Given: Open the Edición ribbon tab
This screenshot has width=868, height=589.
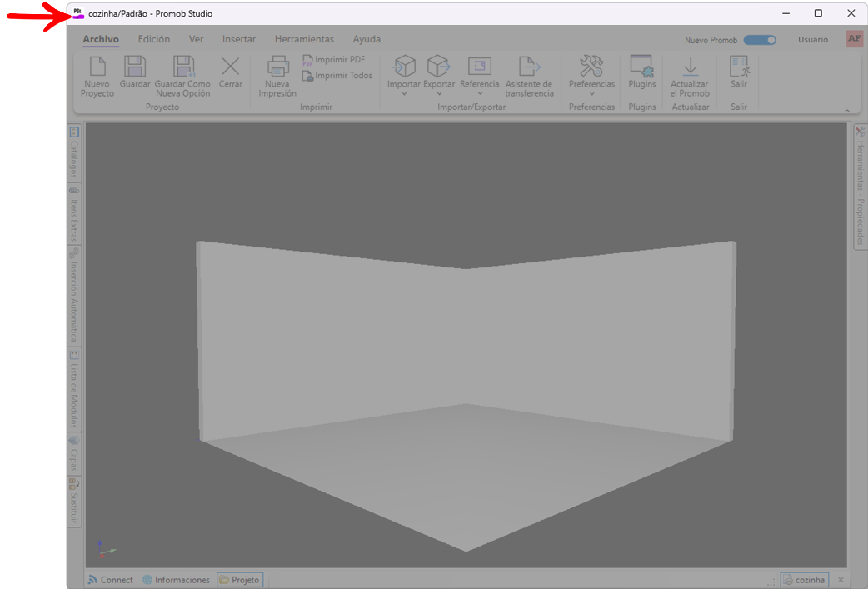Looking at the screenshot, I should click(154, 39).
